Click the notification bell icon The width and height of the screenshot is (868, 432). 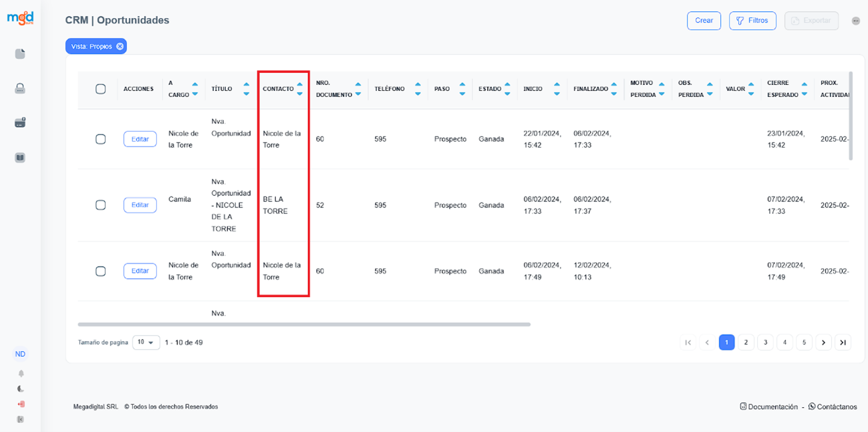(21, 374)
